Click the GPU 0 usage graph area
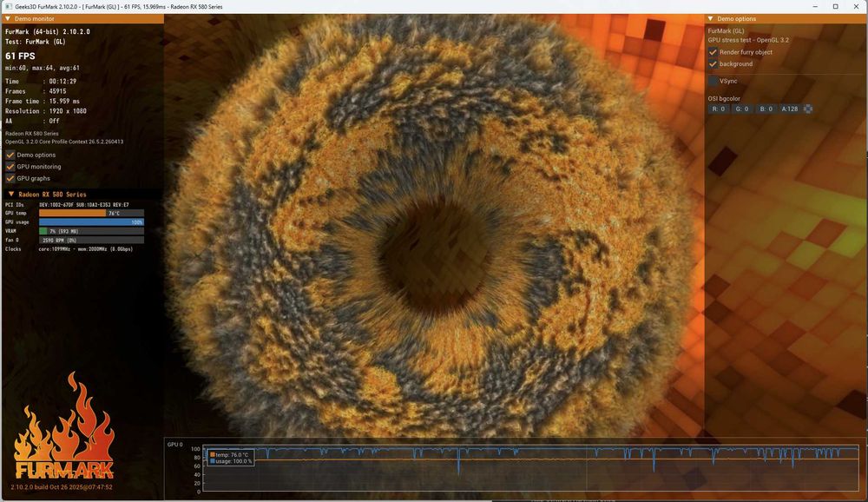This screenshot has height=502, width=868. (530, 469)
